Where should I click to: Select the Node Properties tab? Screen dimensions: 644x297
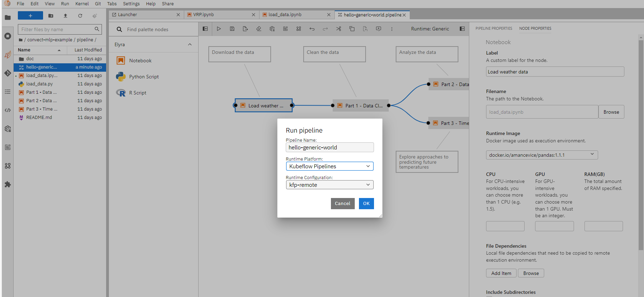tap(535, 28)
